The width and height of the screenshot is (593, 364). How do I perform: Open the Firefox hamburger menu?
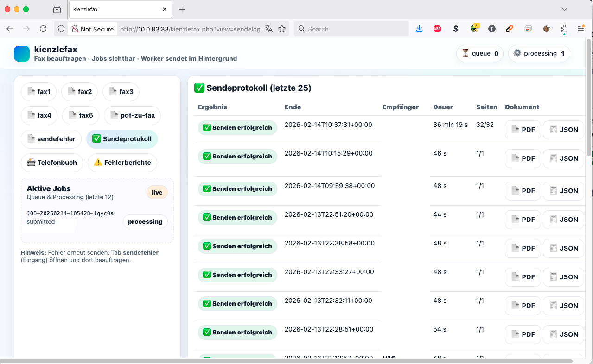pos(581,29)
